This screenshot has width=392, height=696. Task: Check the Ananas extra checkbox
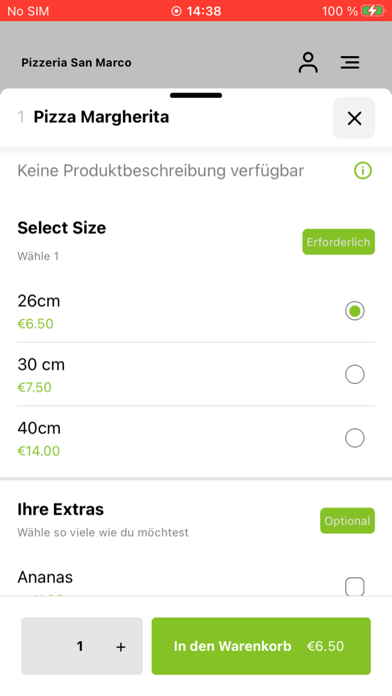(x=355, y=586)
